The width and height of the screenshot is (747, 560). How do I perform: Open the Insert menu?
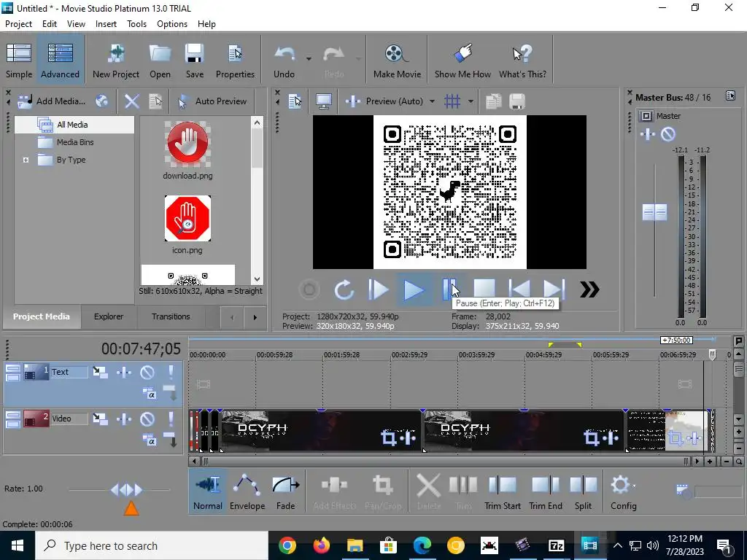pos(106,24)
